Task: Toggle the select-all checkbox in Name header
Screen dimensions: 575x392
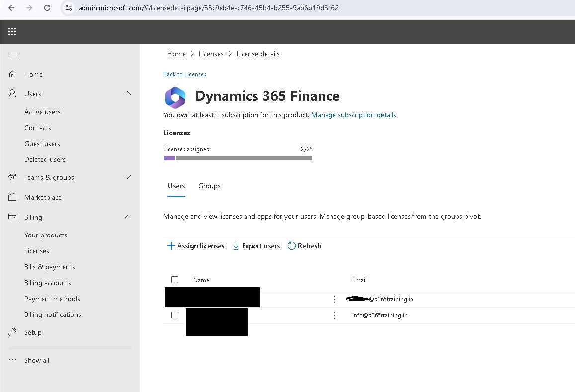Action: pos(175,280)
